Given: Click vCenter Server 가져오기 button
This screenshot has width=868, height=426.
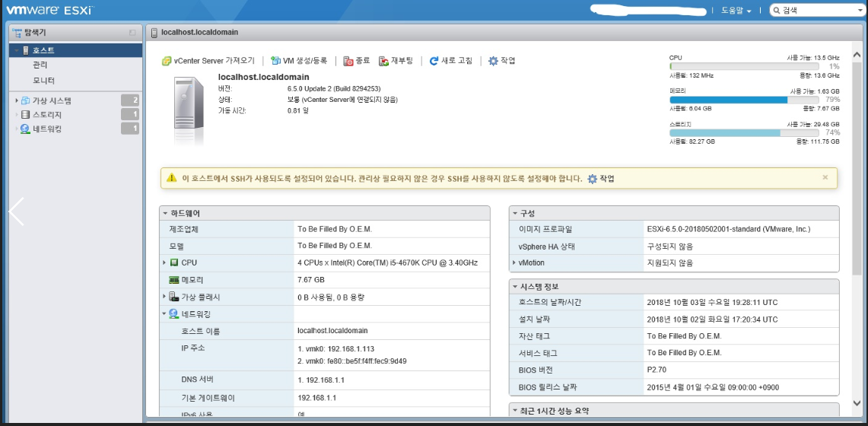Looking at the screenshot, I should [208, 61].
